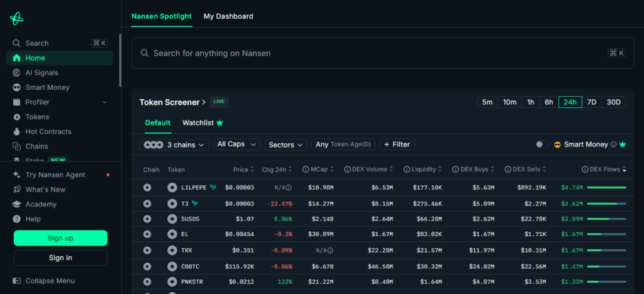Select the 30D timeframe
Screen dimensions: 644x294
pos(614,102)
